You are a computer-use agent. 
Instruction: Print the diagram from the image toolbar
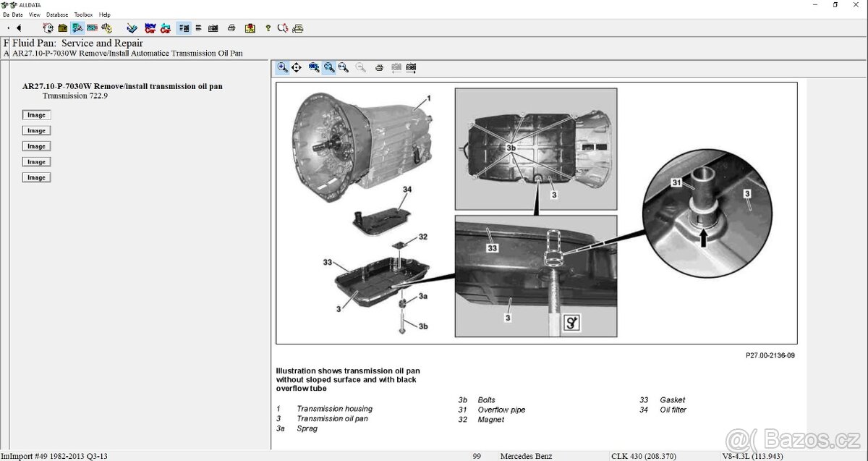click(x=379, y=67)
